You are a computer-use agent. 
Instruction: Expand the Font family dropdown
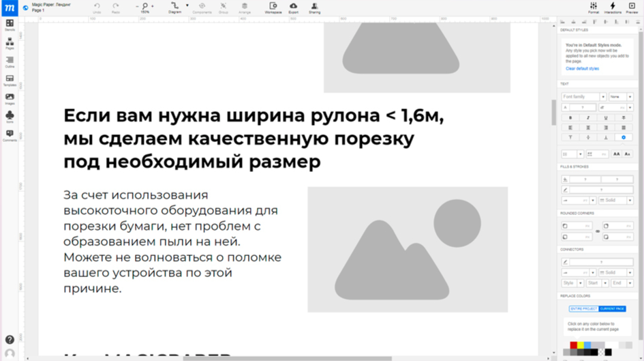[x=583, y=97]
